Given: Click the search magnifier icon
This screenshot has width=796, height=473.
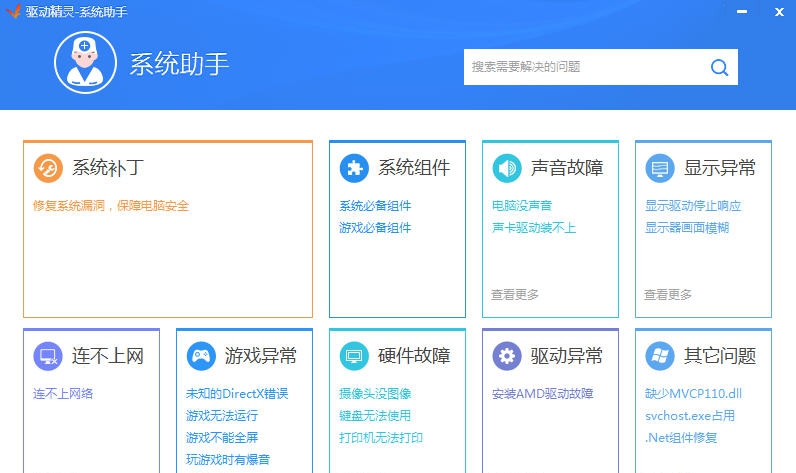Looking at the screenshot, I should 719,67.
